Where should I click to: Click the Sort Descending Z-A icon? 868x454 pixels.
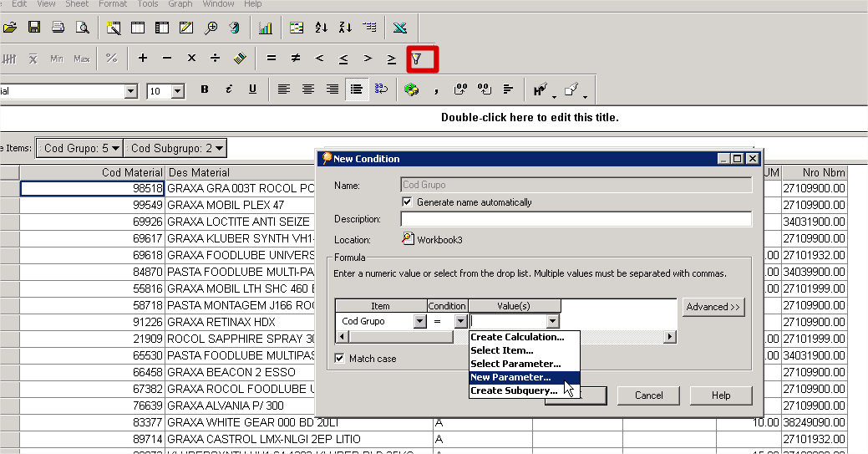346,27
